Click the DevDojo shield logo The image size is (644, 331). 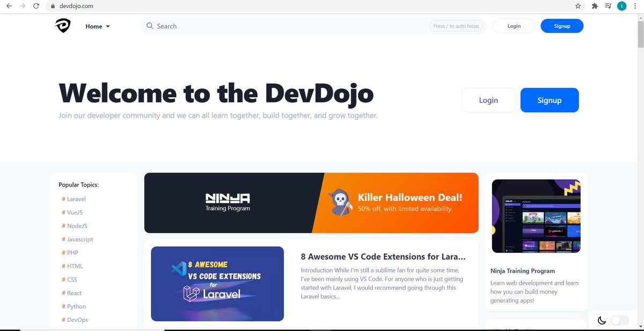tap(62, 26)
